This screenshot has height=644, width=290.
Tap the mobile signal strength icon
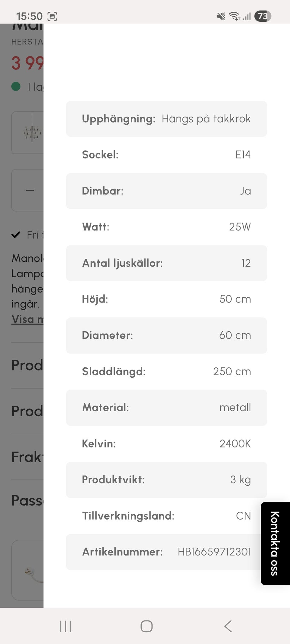click(247, 16)
